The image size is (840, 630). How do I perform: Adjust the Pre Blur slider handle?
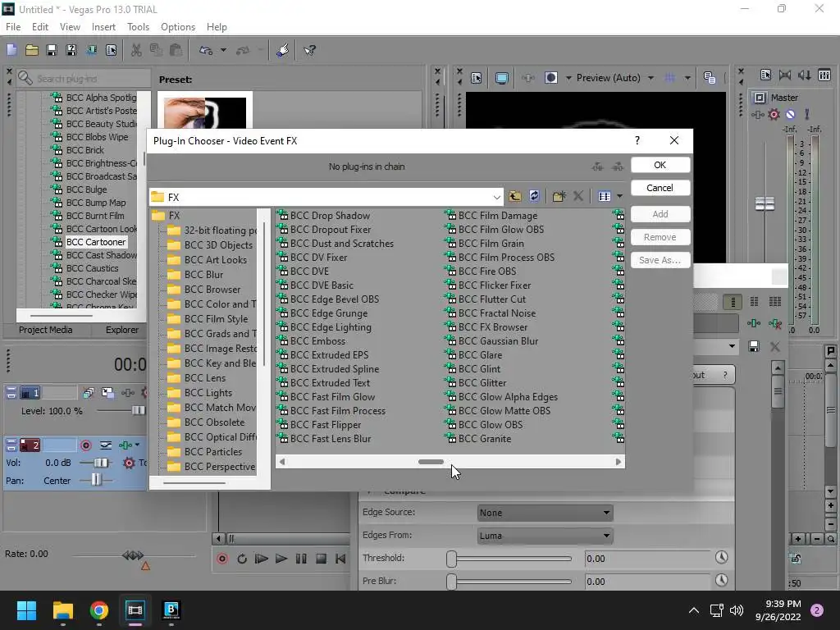coord(452,582)
